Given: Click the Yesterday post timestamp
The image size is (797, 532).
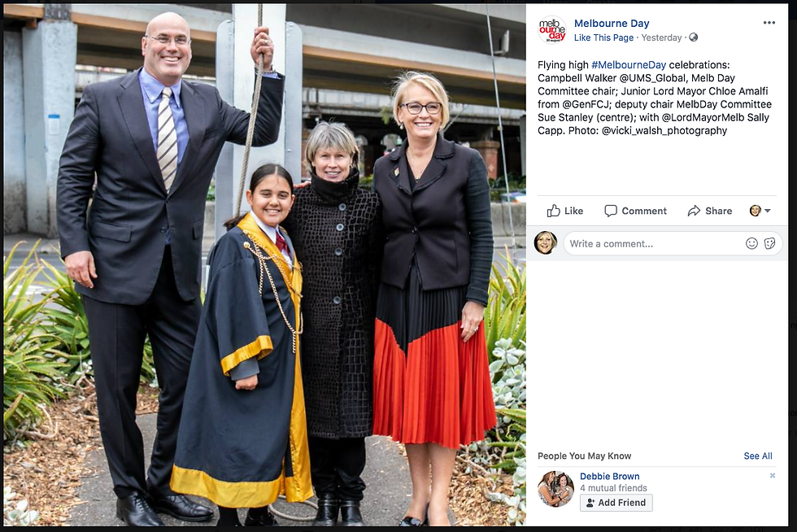Looking at the screenshot, I should tap(661, 37).
